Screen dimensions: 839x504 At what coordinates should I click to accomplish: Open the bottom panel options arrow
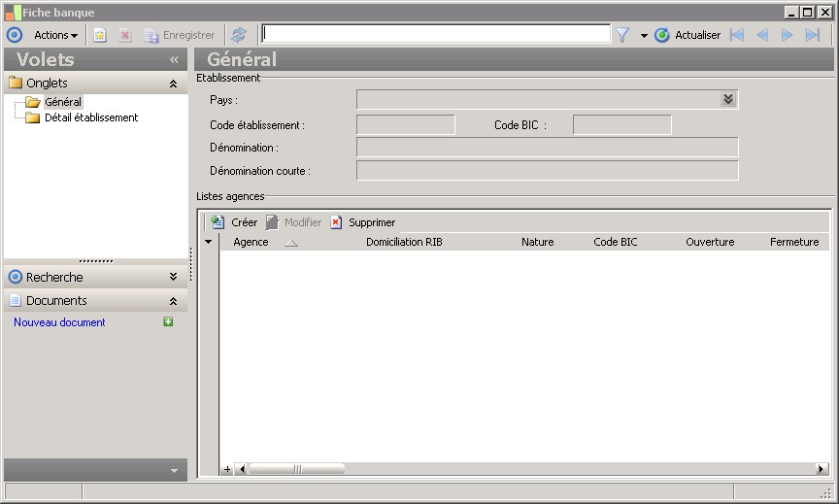pos(174,471)
